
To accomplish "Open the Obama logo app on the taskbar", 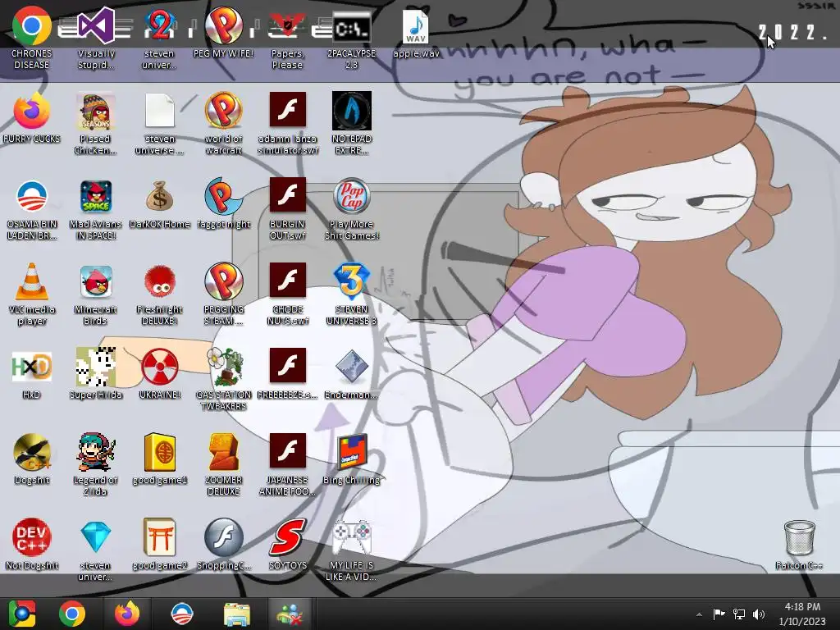I will click(x=181, y=614).
